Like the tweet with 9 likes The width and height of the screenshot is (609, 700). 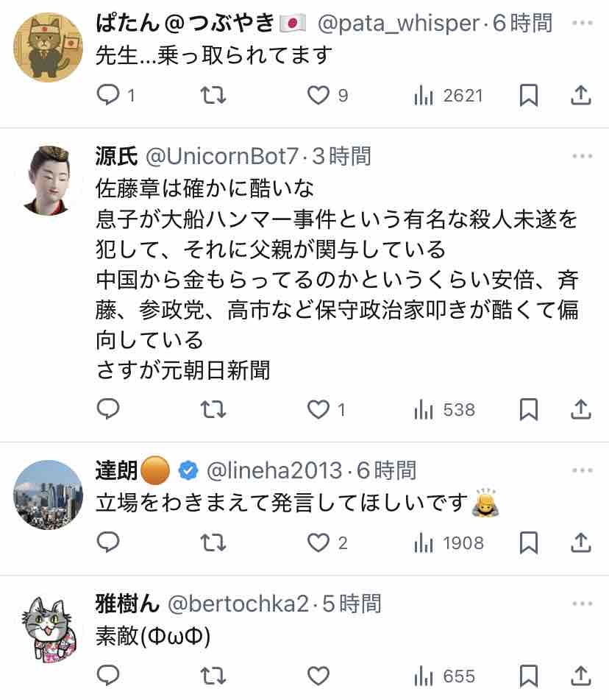(318, 95)
